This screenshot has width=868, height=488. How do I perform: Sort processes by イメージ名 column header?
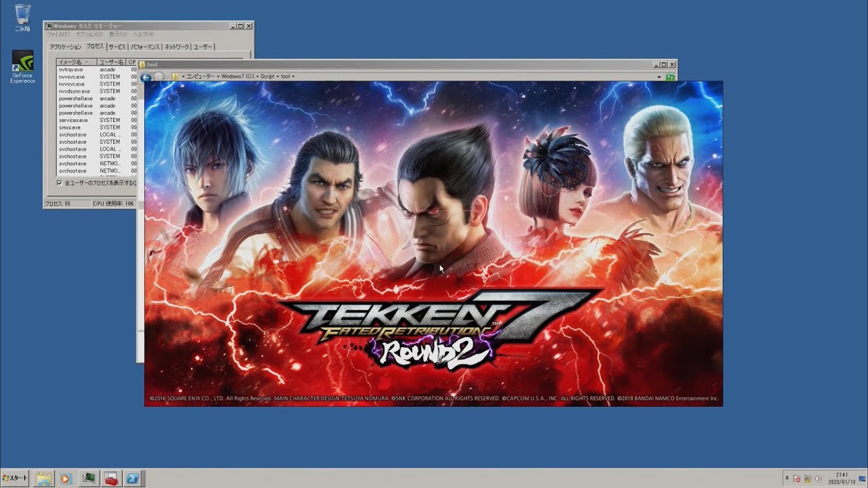(77, 62)
